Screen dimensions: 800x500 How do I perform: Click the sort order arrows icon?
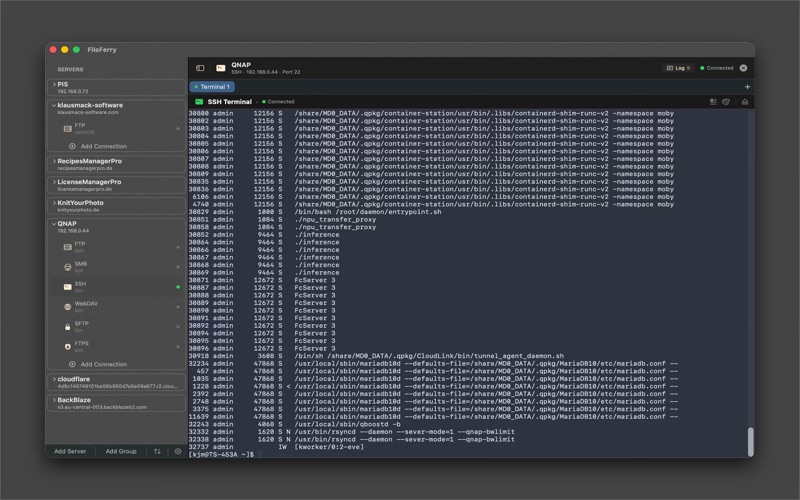tap(157, 451)
